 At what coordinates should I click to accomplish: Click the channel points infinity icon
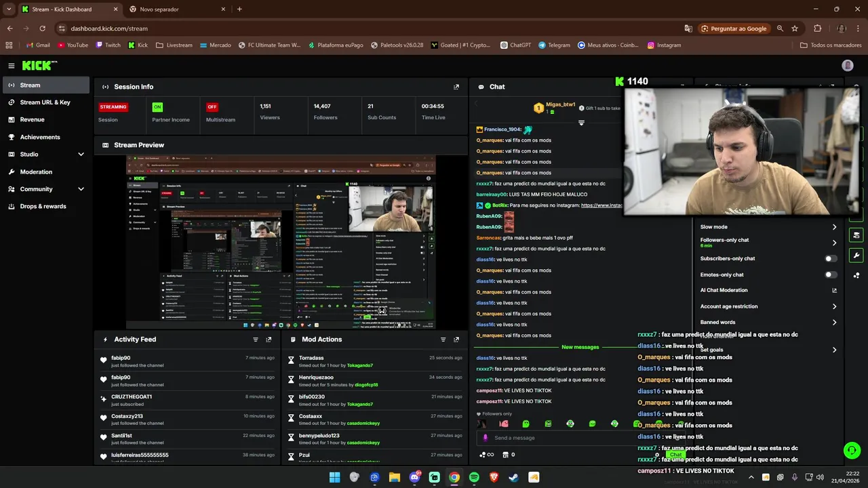click(x=486, y=455)
